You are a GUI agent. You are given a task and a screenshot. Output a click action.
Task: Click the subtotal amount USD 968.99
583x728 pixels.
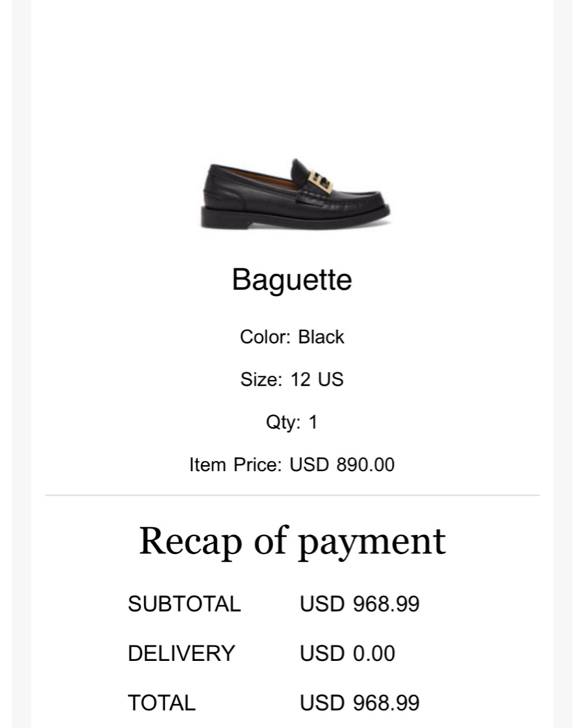360,604
